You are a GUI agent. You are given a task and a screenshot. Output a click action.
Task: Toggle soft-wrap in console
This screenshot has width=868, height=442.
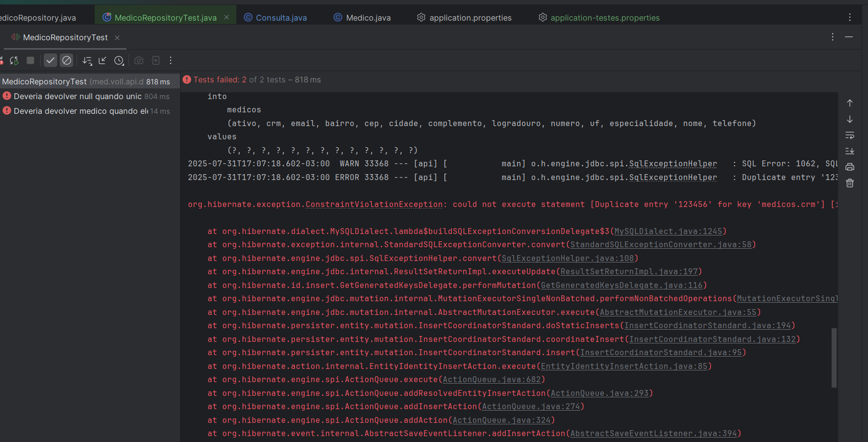(850, 135)
